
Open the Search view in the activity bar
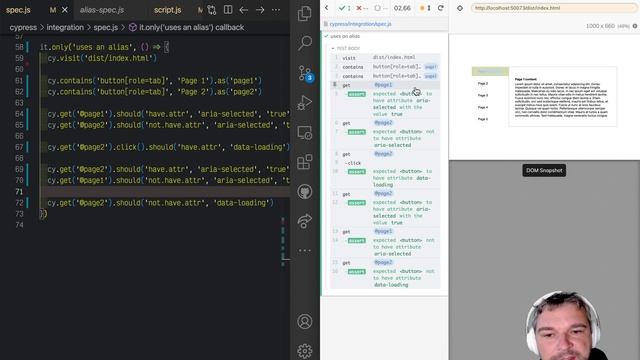304,43
